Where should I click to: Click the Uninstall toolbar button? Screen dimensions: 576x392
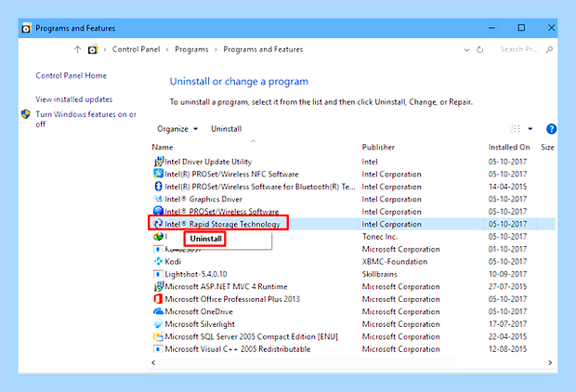coord(227,129)
